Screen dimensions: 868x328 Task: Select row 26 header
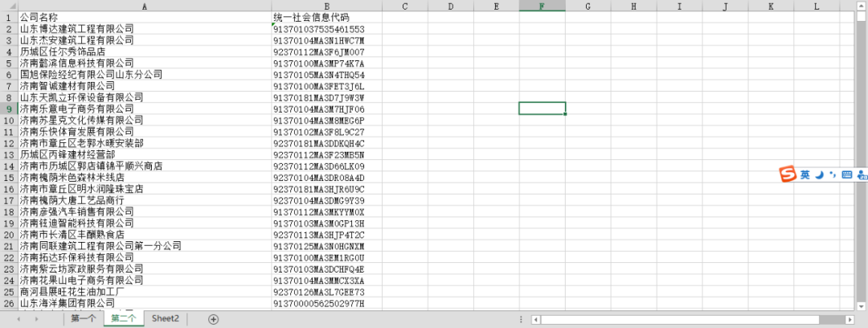tap(9, 303)
